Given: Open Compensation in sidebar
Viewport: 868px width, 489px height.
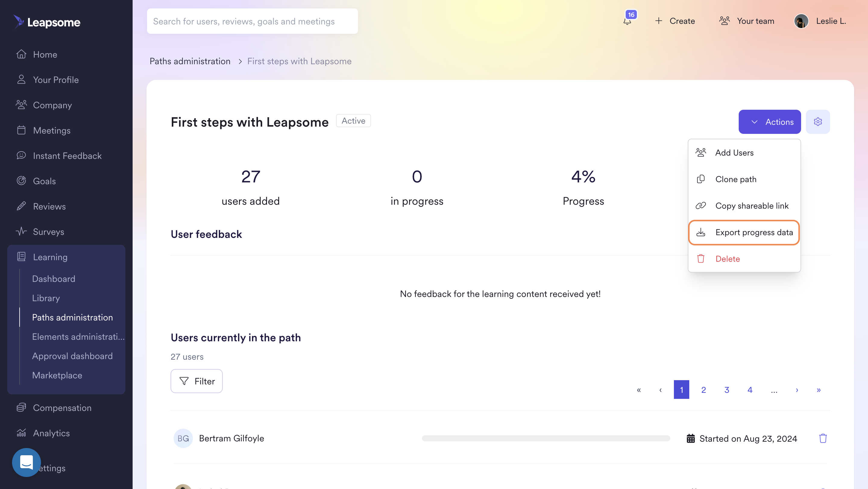Looking at the screenshot, I should pos(54,407).
